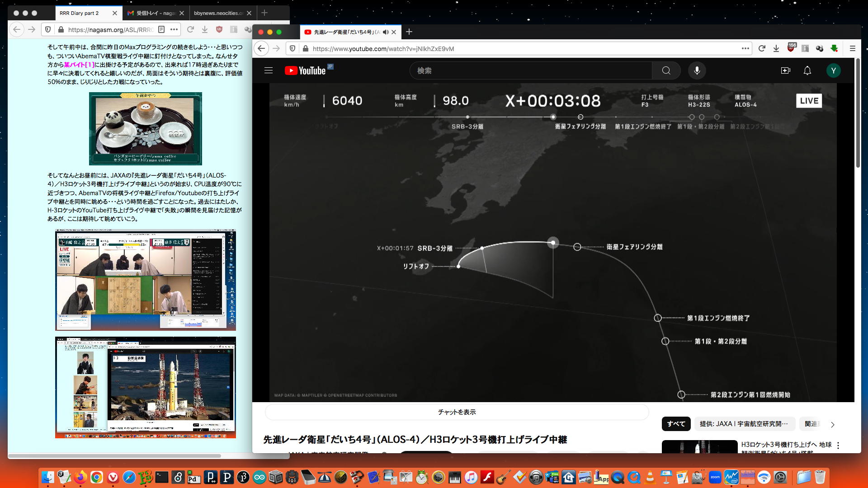Open YouTube notifications bell
Image resolution: width=868 pixels, height=488 pixels.
click(807, 70)
